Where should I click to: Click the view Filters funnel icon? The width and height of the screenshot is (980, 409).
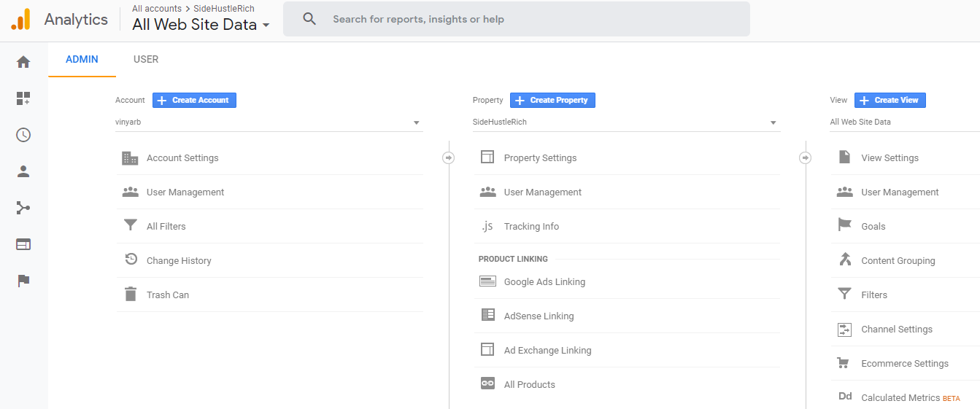(844, 294)
